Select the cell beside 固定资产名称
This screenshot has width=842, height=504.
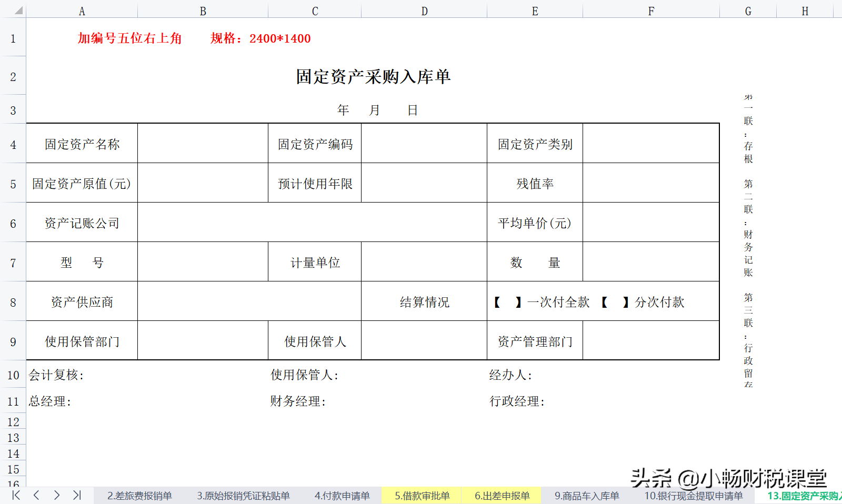(x=203, y=143)
